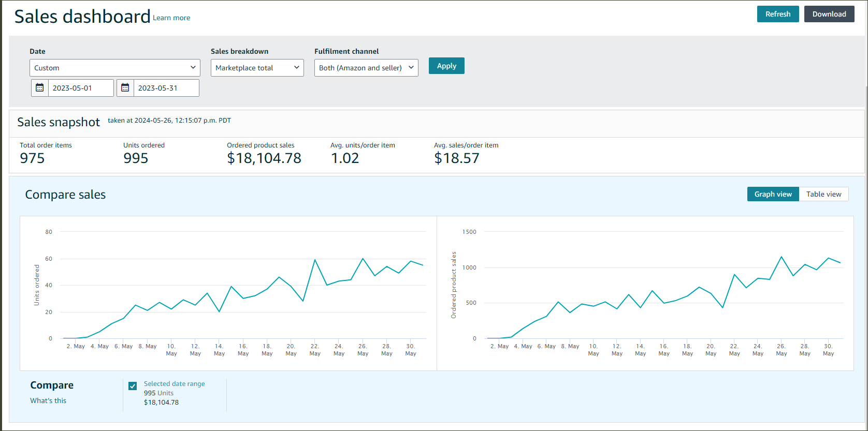Click the 22 May peak on units chart
Image resolution: width=868 pixels, height=431 pixels.
pyautogui.click(x=315, y=260)
